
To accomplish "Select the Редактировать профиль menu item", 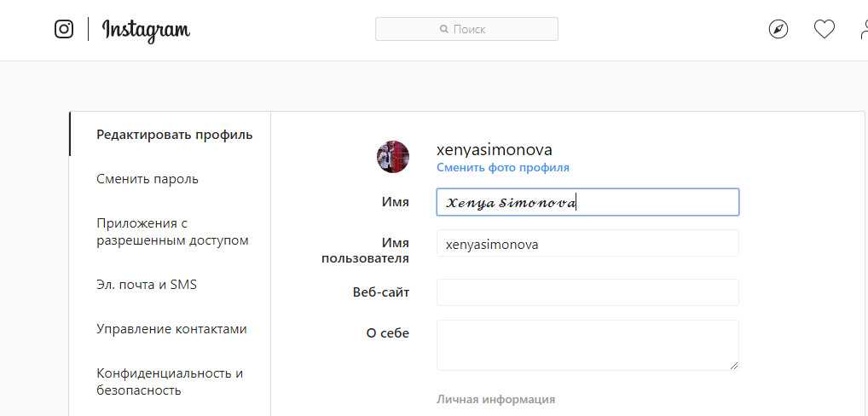I will [x=174, y=135].
